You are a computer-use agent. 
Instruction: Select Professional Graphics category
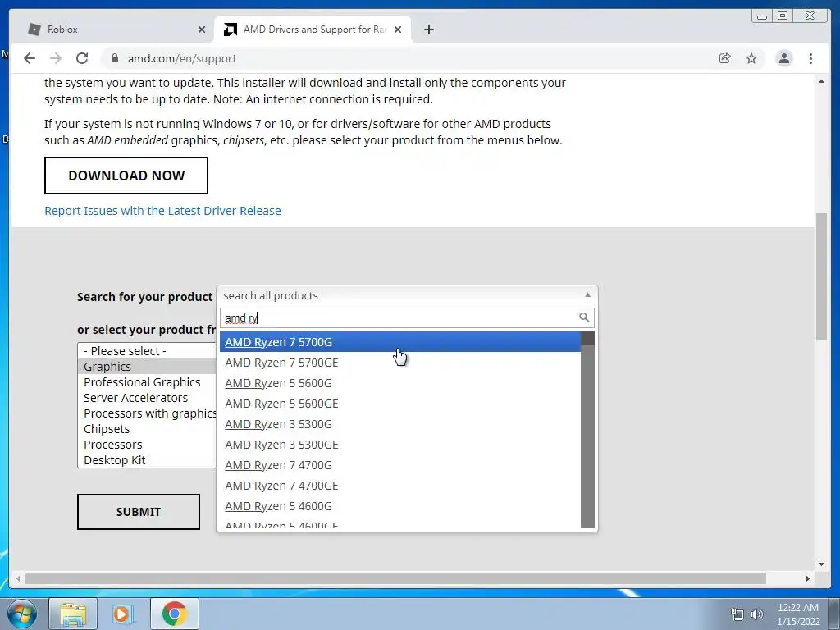click(148, 382)
